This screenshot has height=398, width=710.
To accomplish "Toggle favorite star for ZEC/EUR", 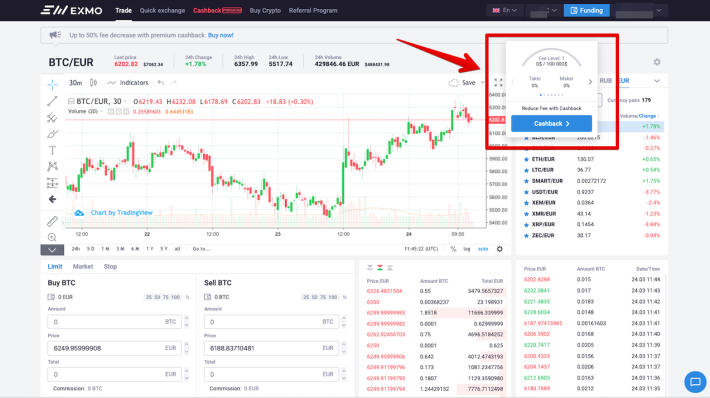I will click(526, 235).
